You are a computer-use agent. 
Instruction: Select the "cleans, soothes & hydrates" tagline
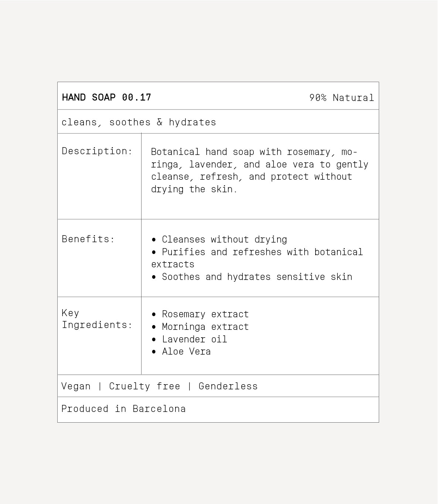139,122
